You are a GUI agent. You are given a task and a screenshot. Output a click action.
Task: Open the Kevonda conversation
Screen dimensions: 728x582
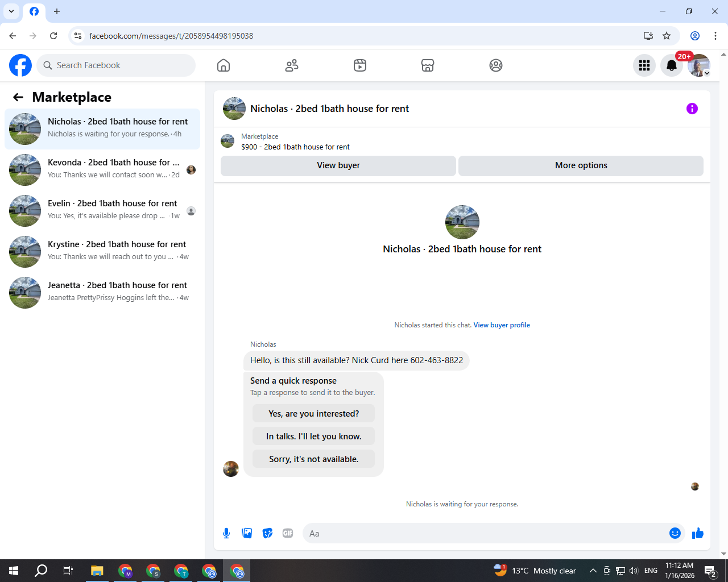point(102,170)
